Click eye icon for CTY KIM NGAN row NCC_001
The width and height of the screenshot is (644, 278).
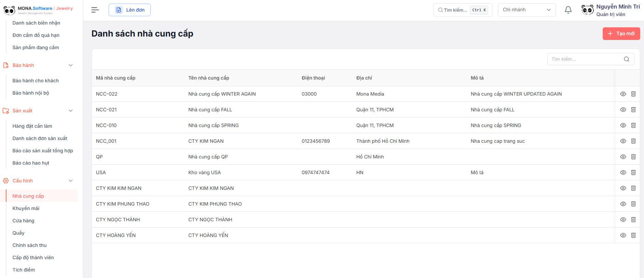pyautogui.click(x=623, y=141)
